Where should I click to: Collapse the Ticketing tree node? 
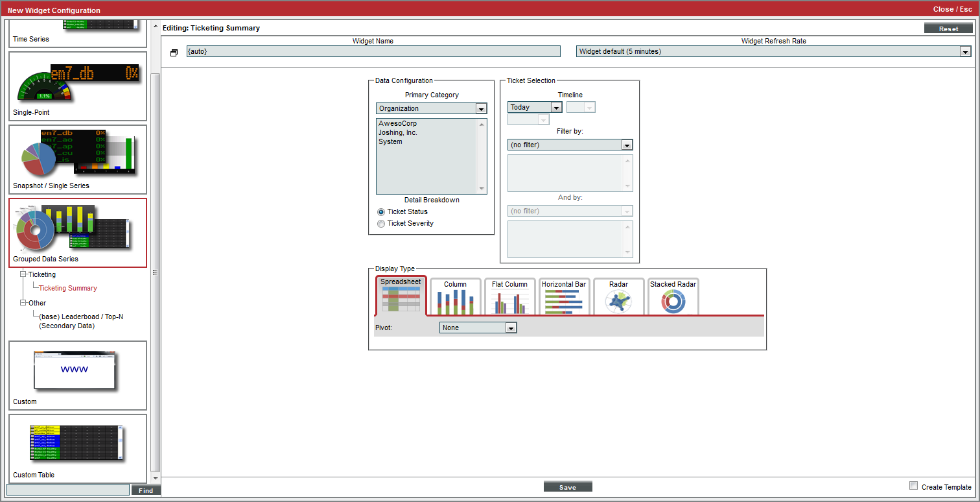23,275
